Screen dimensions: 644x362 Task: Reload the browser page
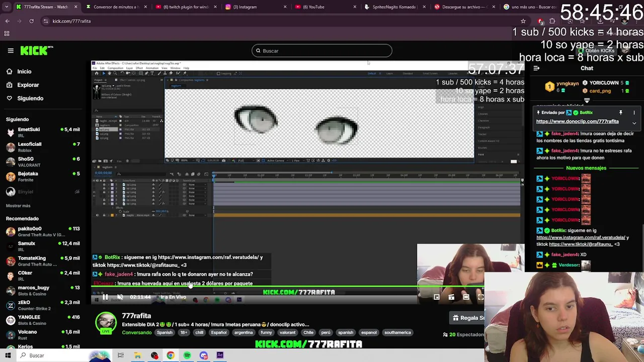coord(31,21)
